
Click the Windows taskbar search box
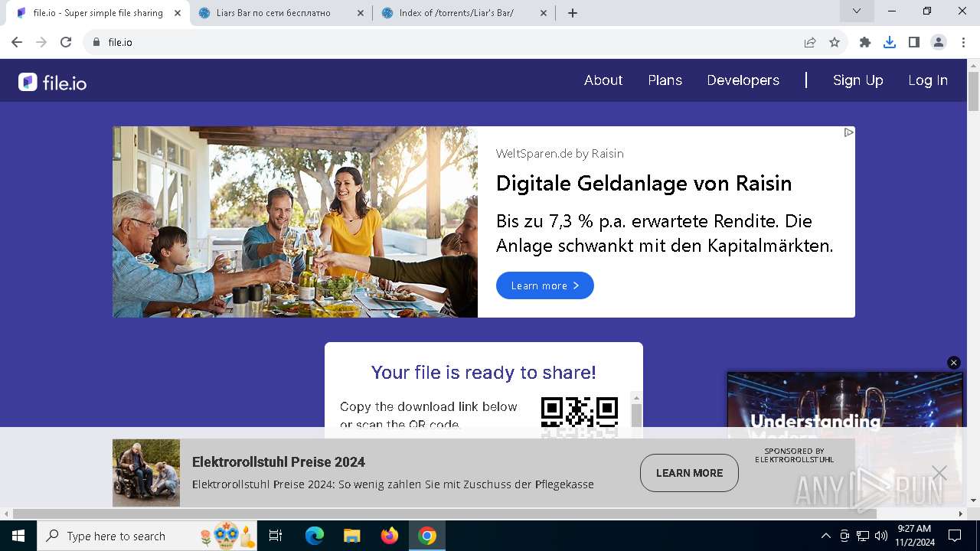coord(147,536)
